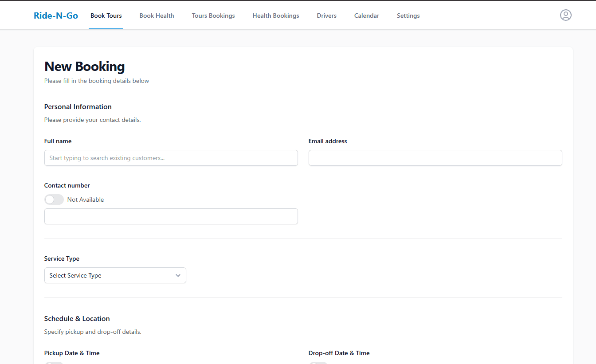
Task: Click the Contact number input box
Action: (171, 216)
